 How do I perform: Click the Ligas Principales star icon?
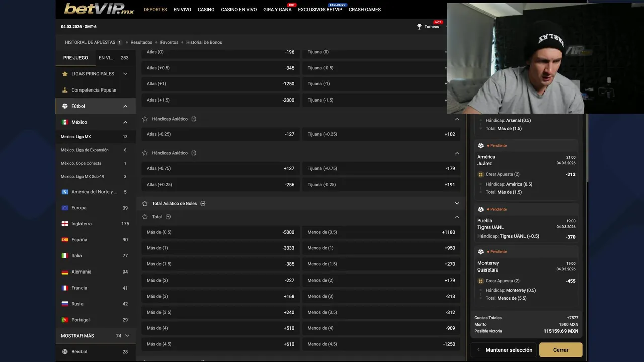(65, 74)
